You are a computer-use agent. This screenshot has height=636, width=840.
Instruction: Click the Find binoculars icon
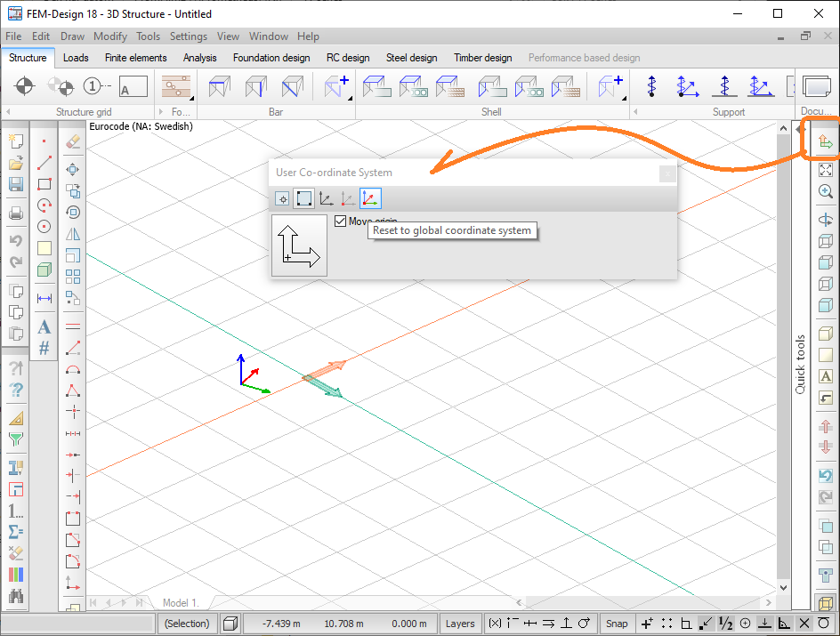(16, 596)
